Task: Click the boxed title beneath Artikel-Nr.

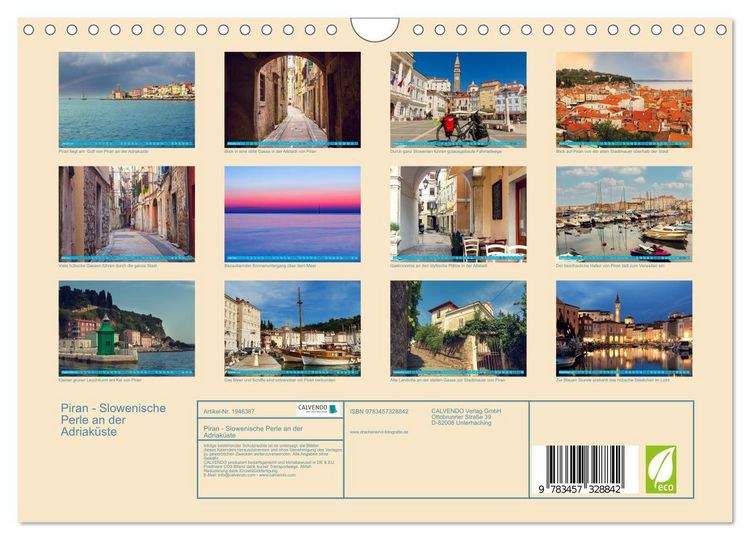Action: (253, 431)
